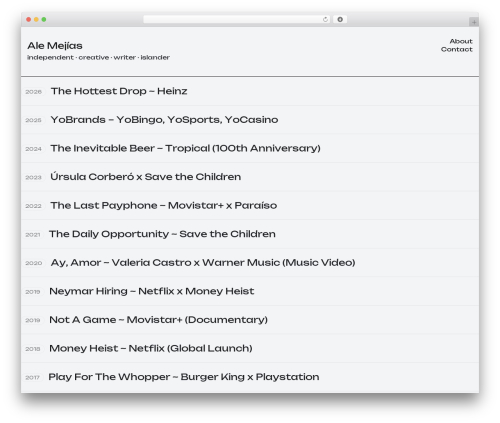500x423 pixels.
Task: Click the reload icon in the address bar
Action: 325,20
